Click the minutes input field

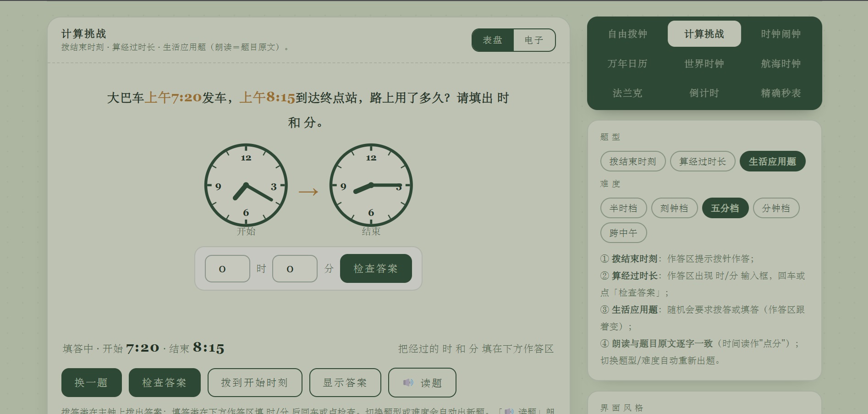click(x=295, y=269)
